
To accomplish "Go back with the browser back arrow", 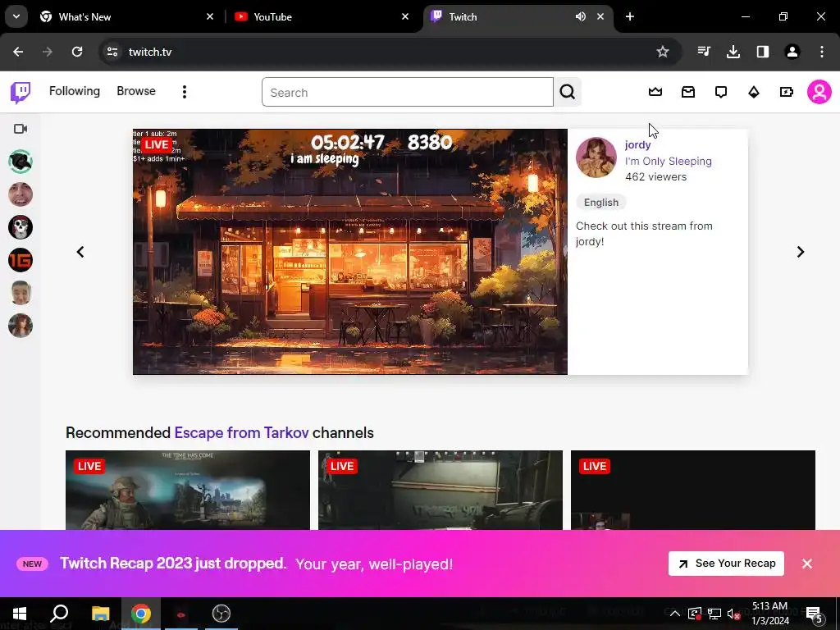I will (18, 52).
